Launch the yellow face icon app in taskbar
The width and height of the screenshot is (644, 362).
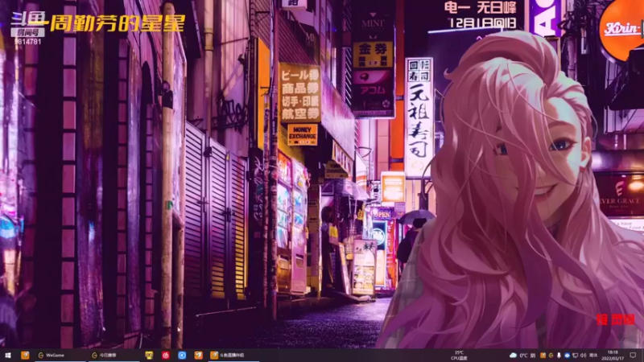coord(149,355)
